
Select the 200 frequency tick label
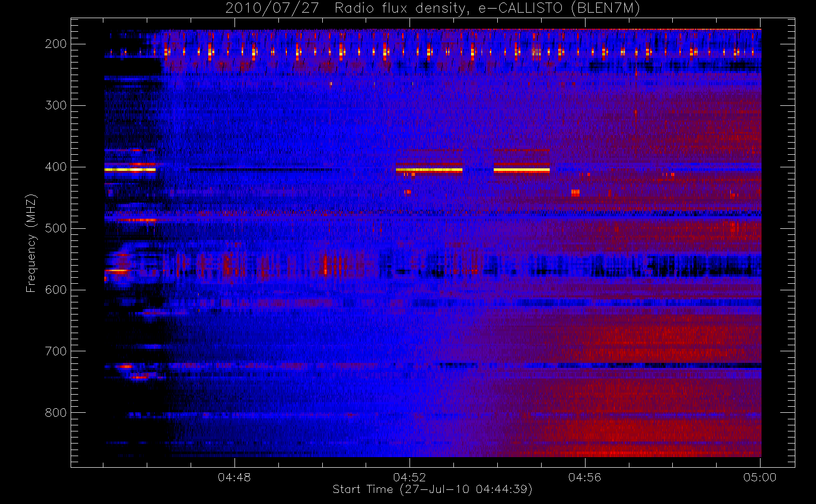tap(55, 44)
